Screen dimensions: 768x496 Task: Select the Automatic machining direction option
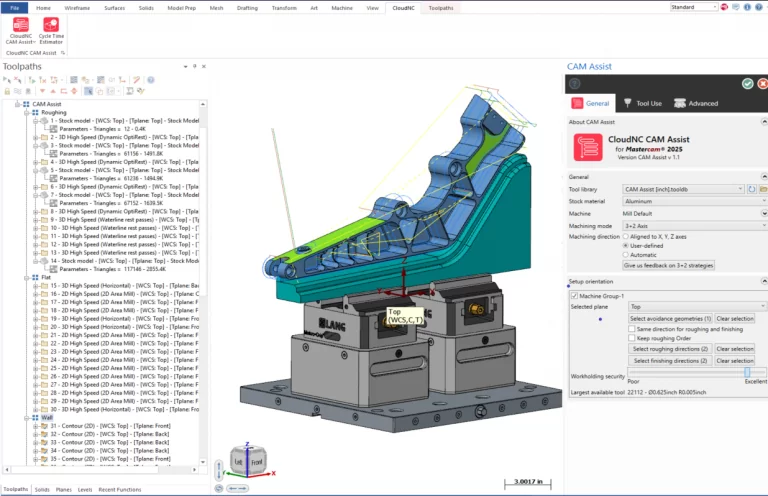[x=627, y=255]
